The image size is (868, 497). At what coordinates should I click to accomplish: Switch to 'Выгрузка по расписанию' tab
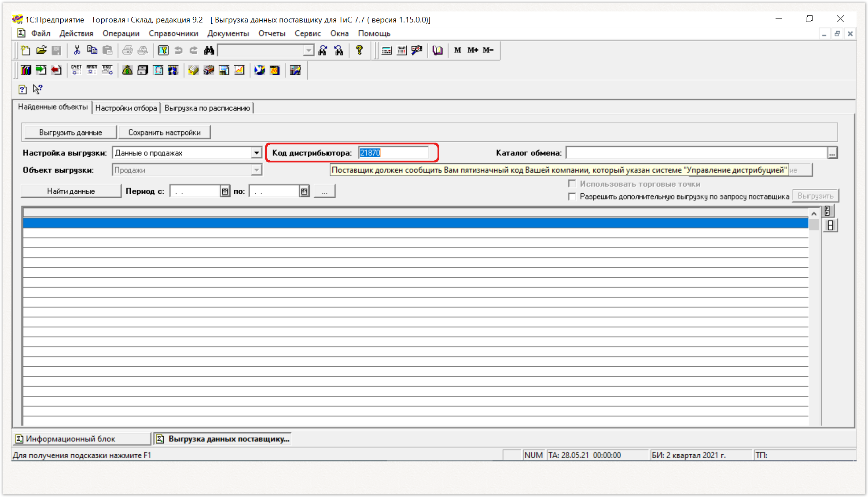tap(207, 108)
